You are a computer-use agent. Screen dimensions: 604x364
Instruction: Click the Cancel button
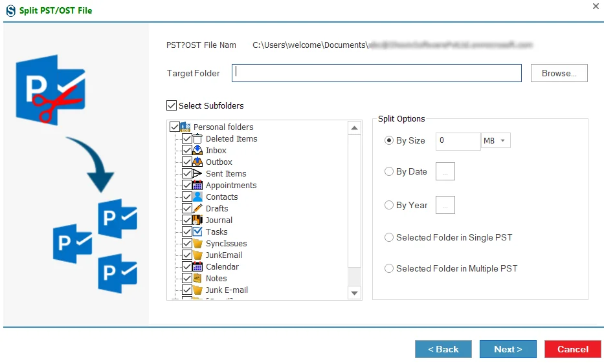point(573,349)
